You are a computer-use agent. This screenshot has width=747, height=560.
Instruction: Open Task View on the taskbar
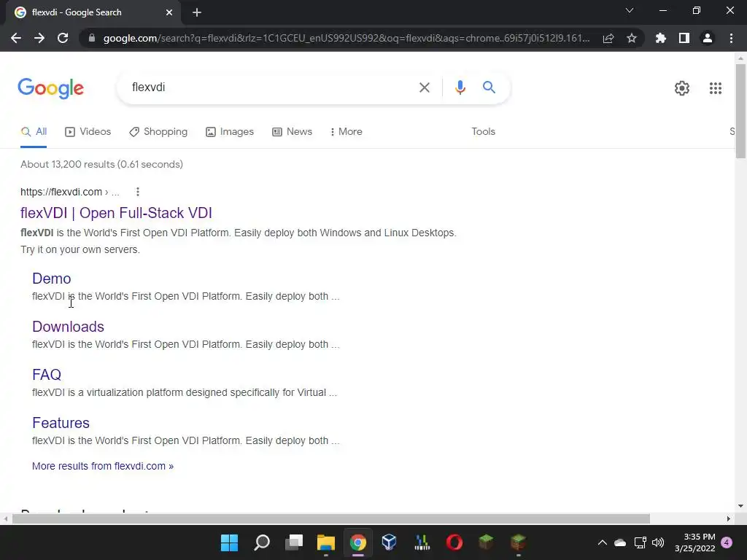click(x=294, y=542)
